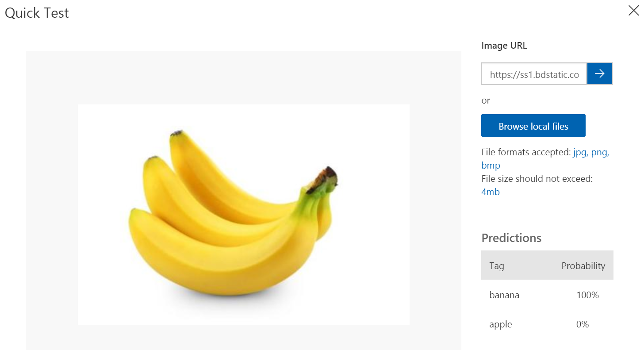Select the Tag column header
Screen dimensions: 644x350
(x=497, y=266)
